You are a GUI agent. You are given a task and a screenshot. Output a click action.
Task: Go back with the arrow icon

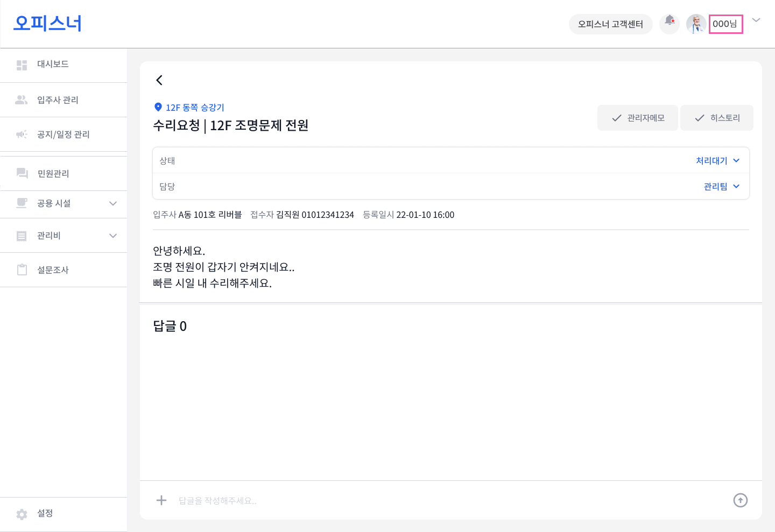(x=159, y=80)
